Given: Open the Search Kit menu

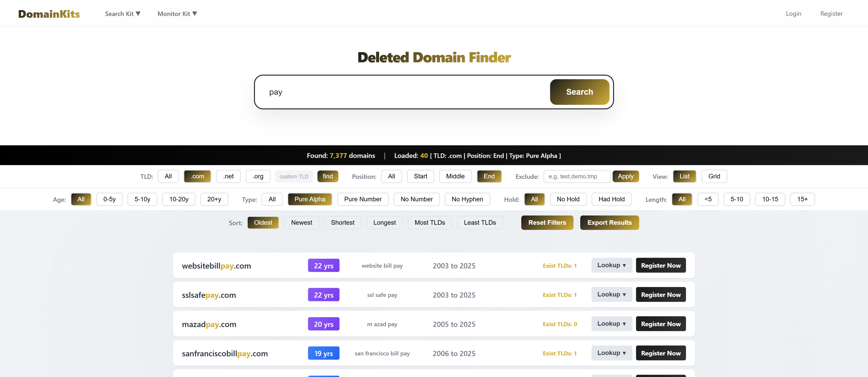Looking at the screenshot, I should point(122,14).
